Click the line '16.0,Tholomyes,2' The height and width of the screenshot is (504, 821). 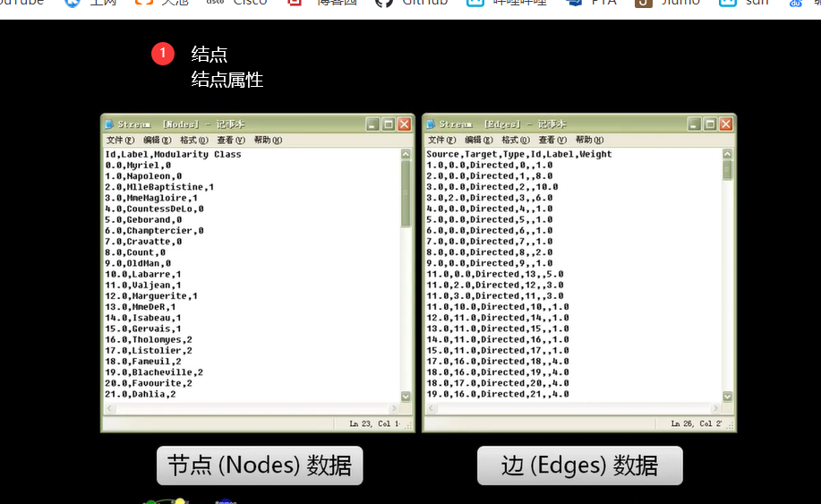(149, 339)
